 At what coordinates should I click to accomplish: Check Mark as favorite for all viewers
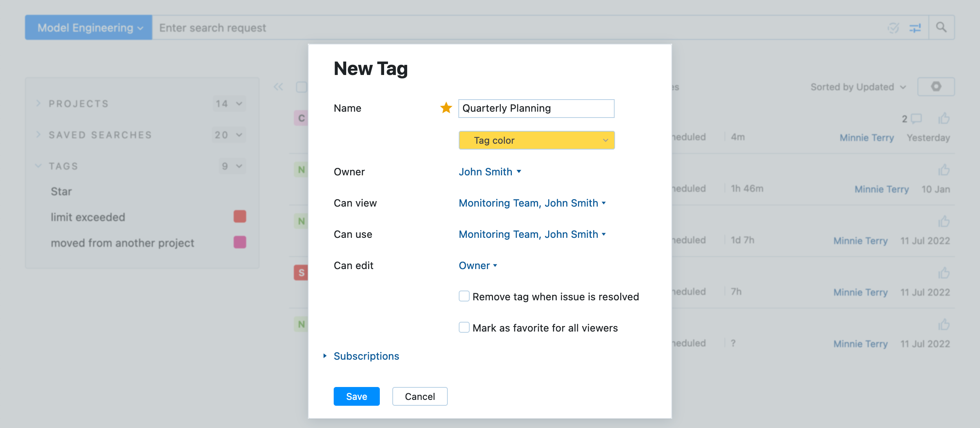464,327
